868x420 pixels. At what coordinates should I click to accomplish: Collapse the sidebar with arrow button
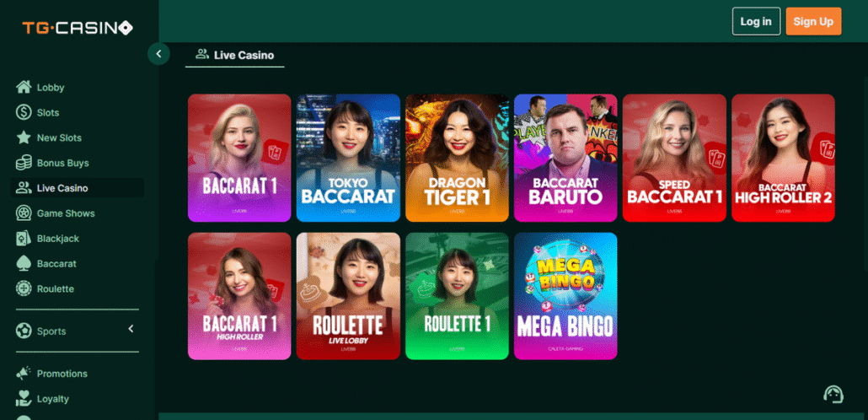[159, 54]
